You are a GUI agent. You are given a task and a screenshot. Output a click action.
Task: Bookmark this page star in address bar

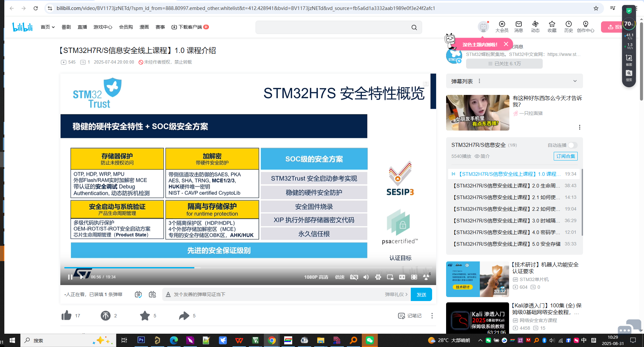pos(596,8)
